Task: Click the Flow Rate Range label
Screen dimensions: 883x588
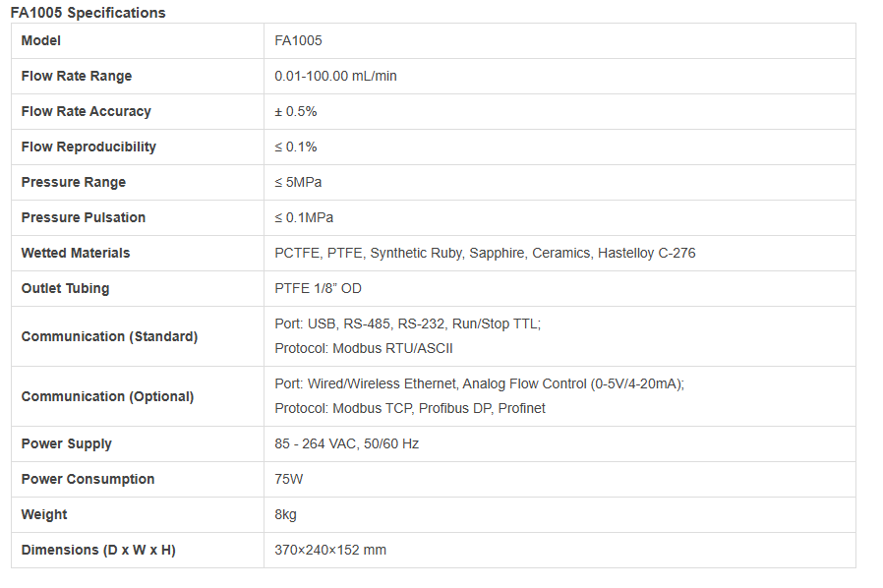Action: pos(77,76)
